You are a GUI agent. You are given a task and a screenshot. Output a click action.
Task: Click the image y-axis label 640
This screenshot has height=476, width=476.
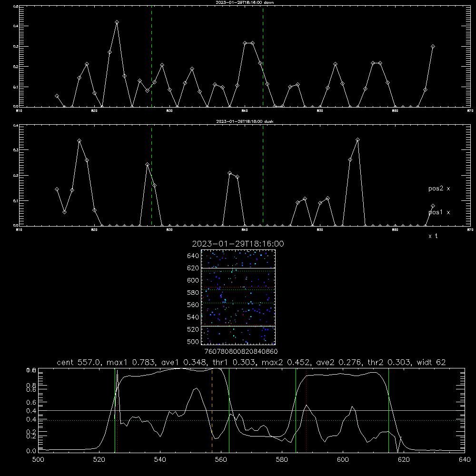193,256
